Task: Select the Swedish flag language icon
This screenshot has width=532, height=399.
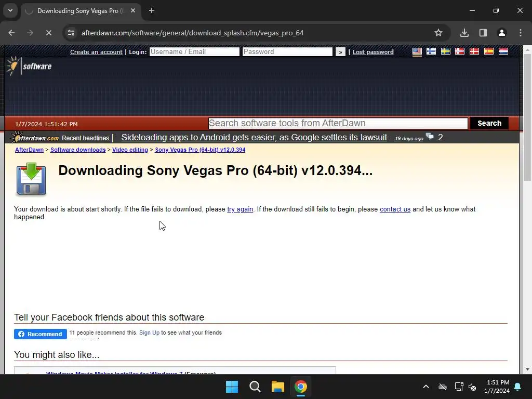Action: click(445, 51)
